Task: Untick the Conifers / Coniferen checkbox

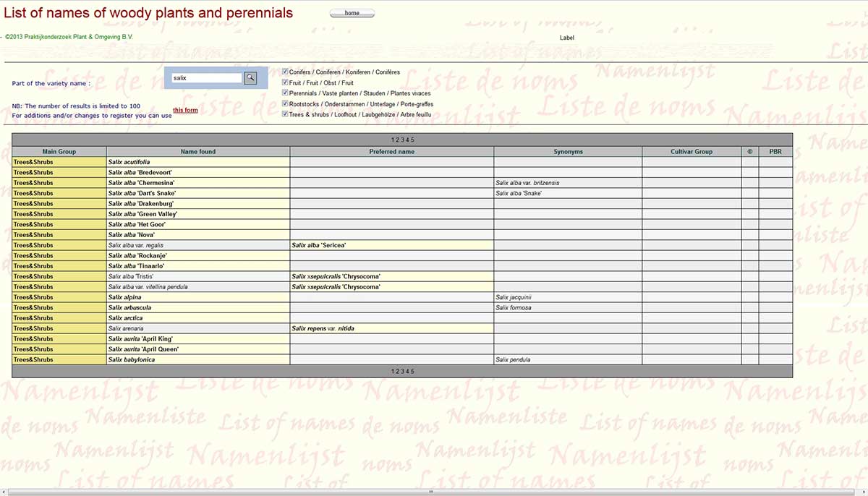Action: click(x=285, y=72)
